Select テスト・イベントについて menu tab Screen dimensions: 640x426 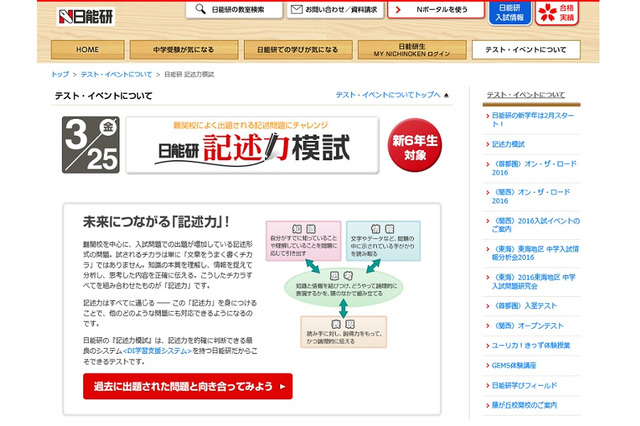point(526,50)
